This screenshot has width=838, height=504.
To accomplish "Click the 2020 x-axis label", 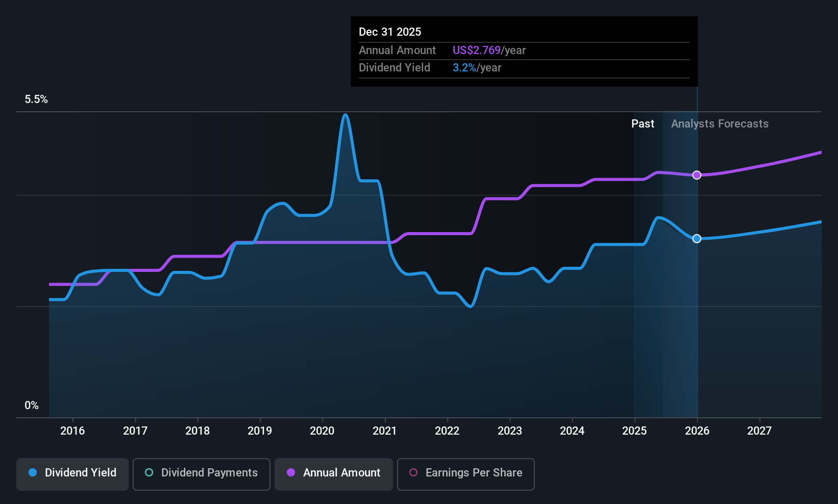I will [322, 431].
